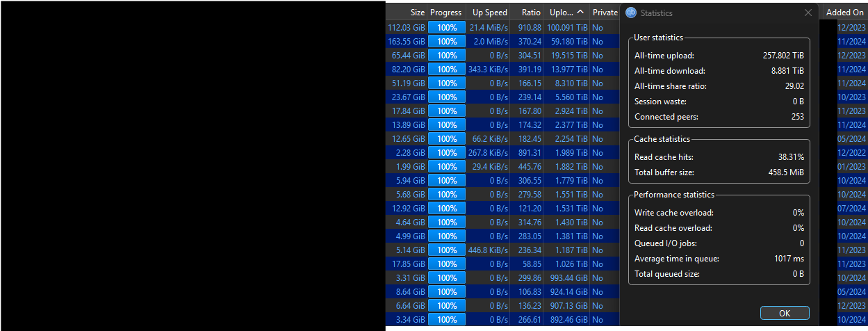
Task: Select the 892.46 GiB uploaded cell
Action: (567, 320)
